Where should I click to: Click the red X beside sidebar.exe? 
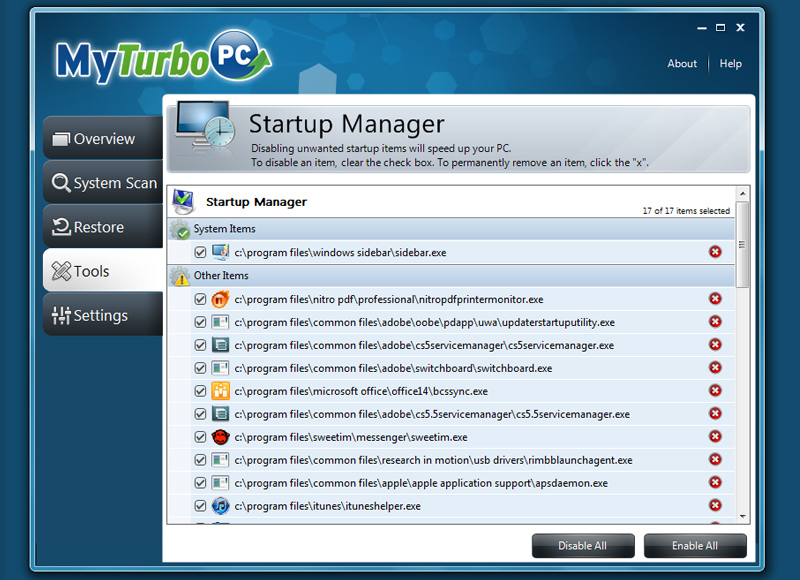715,252
